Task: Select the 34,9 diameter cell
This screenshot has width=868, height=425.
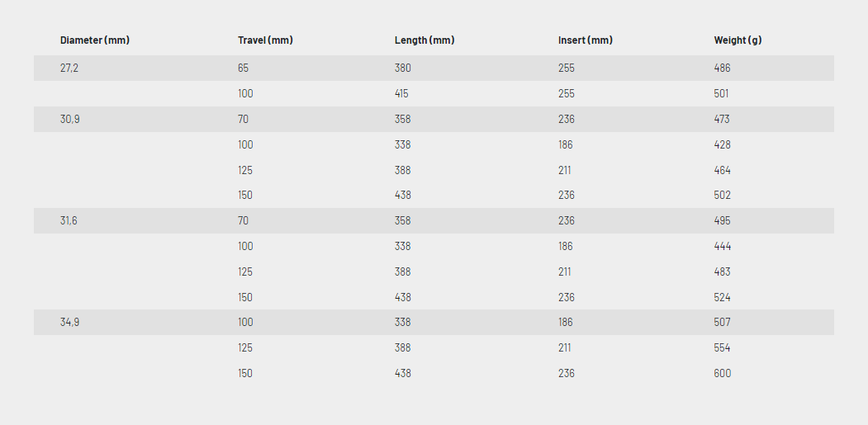Action: [69, 322]
